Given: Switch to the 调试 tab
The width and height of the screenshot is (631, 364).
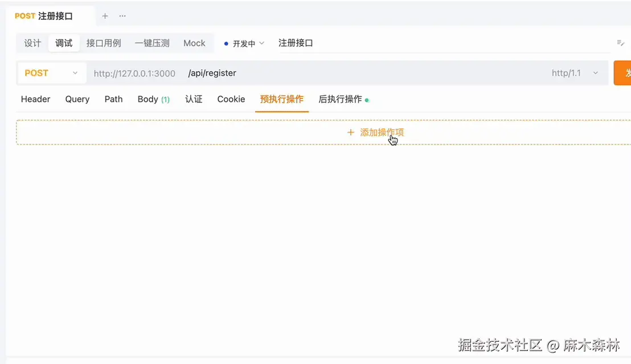Looking at the screenshot, I should tap(64, 43).
